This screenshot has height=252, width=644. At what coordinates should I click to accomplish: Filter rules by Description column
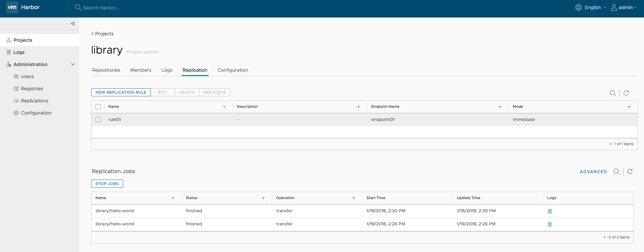coord(358,107)
